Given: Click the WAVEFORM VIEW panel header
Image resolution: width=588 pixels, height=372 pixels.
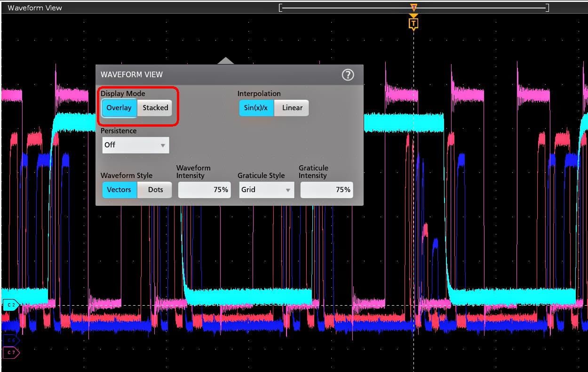Looking at the screenshot, I should 132,75.
